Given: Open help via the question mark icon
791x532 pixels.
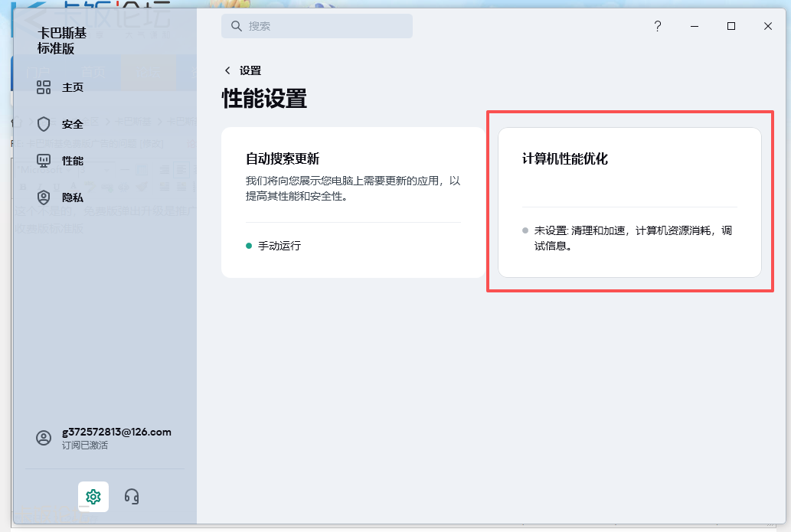Looking at the screenshot, I should pyautogui.click(x=657, y=26).
